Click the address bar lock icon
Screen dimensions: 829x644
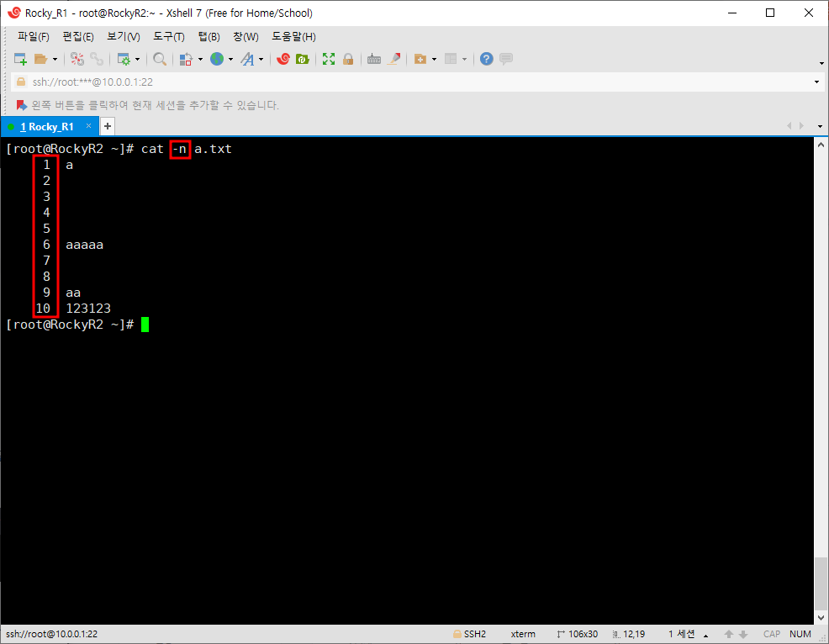21,82
